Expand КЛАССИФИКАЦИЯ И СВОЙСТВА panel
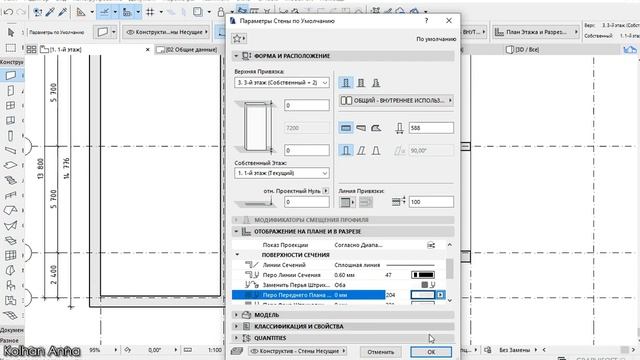Image resolution: width=640 pixels, height=360 pixels. [x=236, y=326]
